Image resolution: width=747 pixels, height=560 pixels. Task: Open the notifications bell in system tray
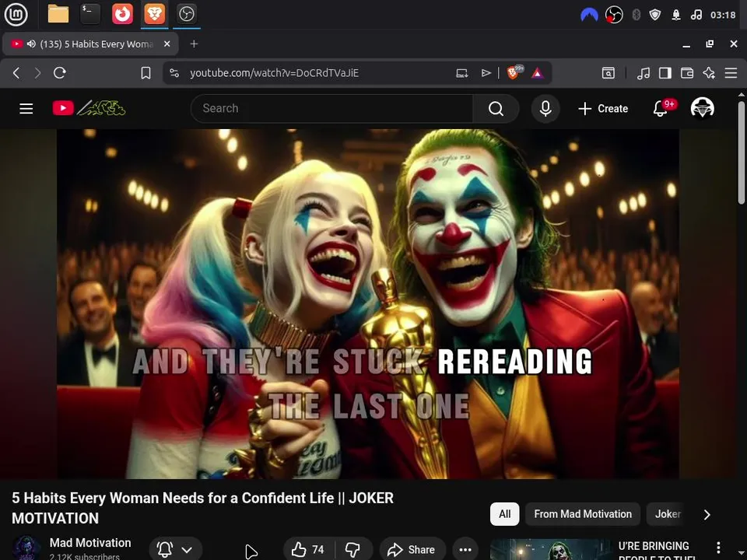(x=675, y=16)
